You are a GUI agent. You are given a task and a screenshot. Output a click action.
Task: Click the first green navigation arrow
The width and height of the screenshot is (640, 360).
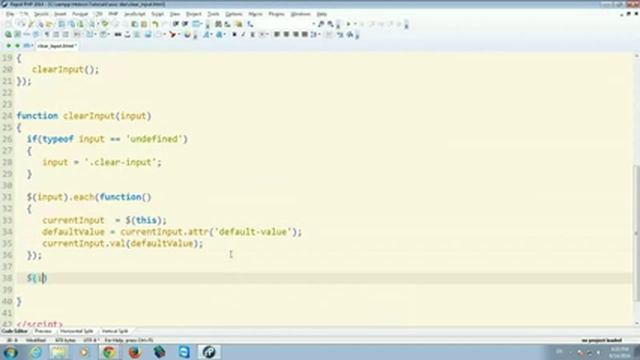(9, 46)
